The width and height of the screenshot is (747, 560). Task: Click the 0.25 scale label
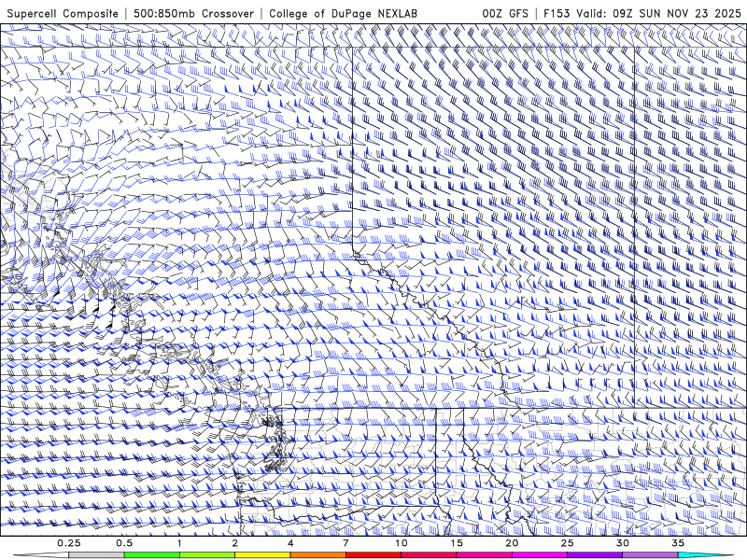(x=69, y=543)
